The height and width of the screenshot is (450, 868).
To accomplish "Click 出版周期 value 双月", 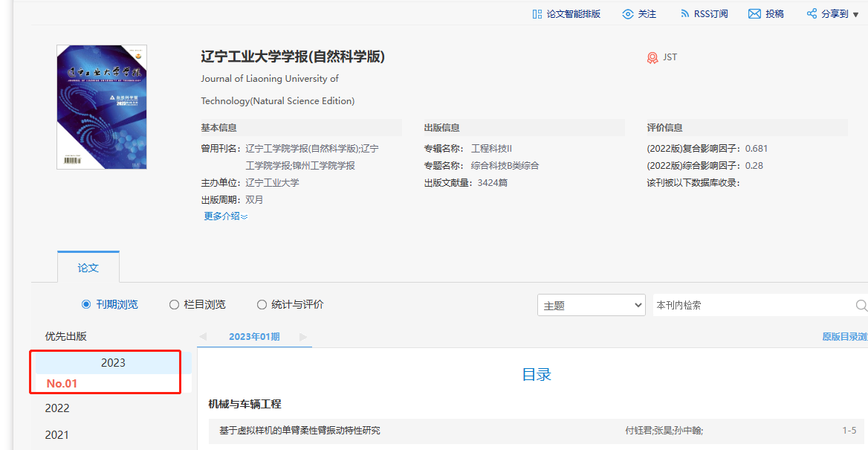I will coord(255,199).
